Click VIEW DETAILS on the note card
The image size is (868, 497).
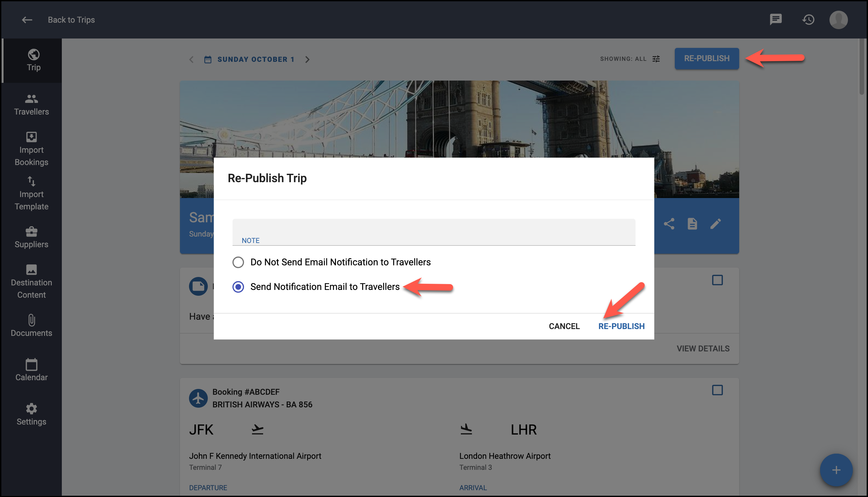703,348
